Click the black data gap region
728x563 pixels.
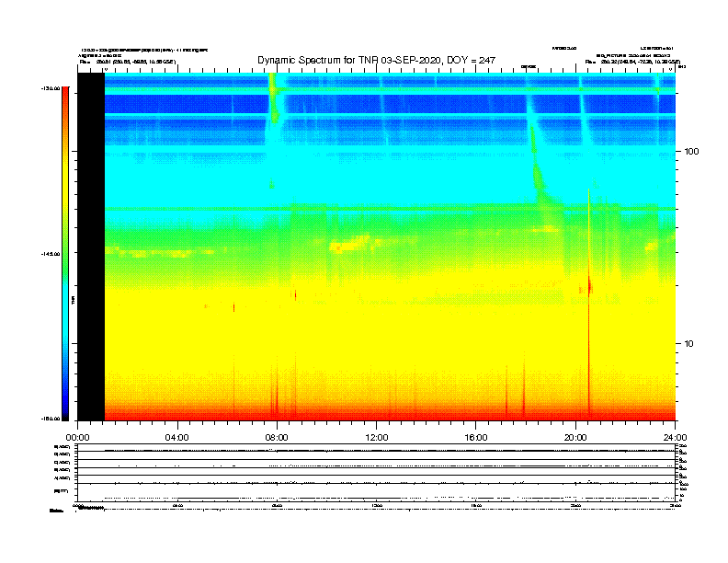tap(91, 247)
